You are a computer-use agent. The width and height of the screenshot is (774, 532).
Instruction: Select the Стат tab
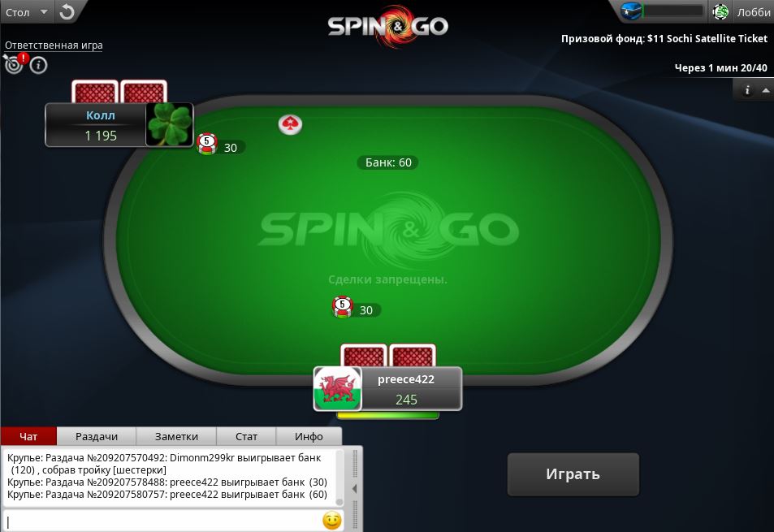click(246, 436)
